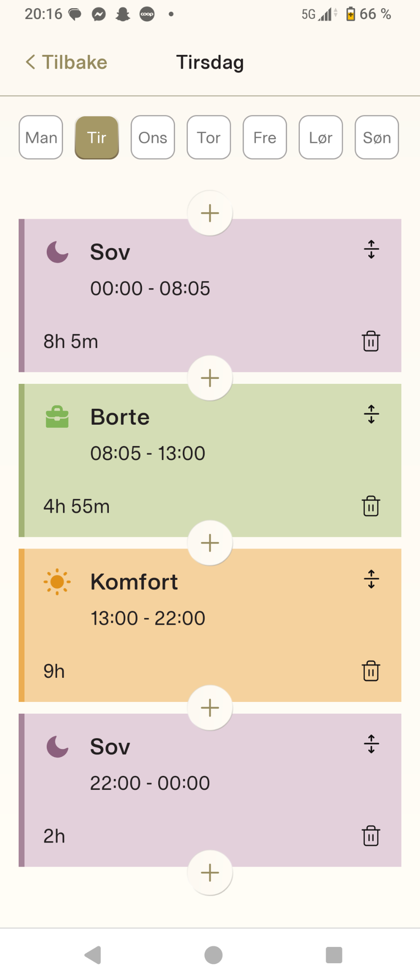Delete the Komfort 13:00 - 22:00 period

371,671
